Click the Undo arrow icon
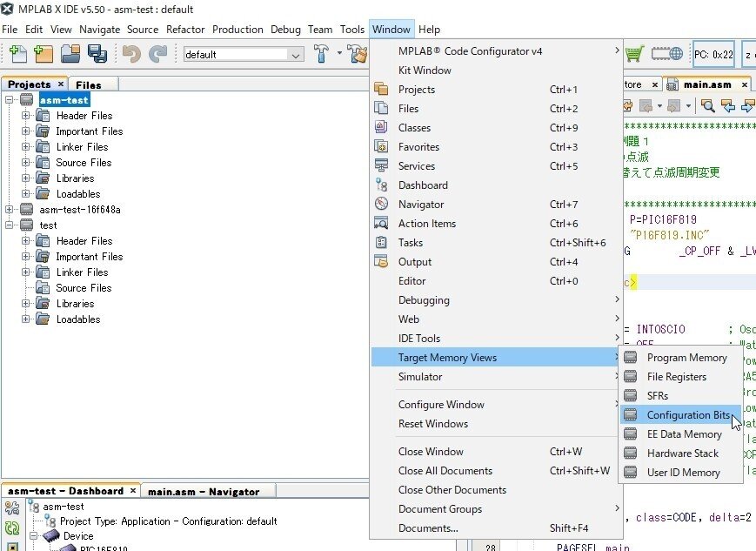The image size is (756, 551). (131, 54)
